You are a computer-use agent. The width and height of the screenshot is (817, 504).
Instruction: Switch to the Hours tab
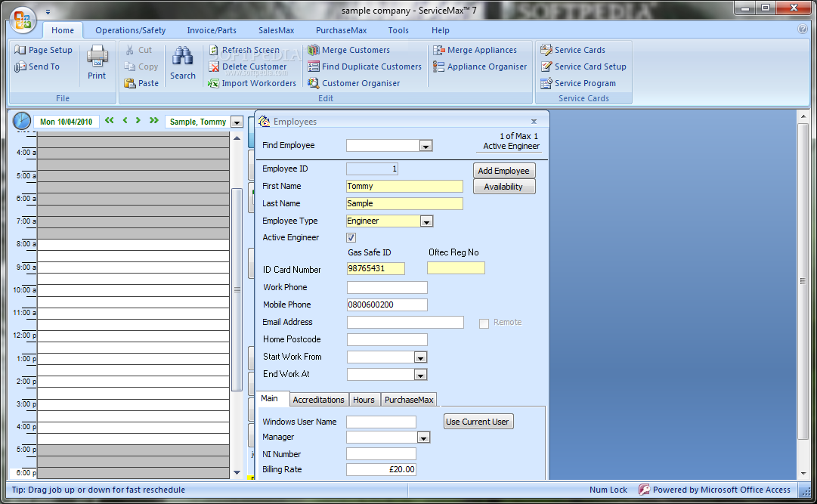coord(364,400)
